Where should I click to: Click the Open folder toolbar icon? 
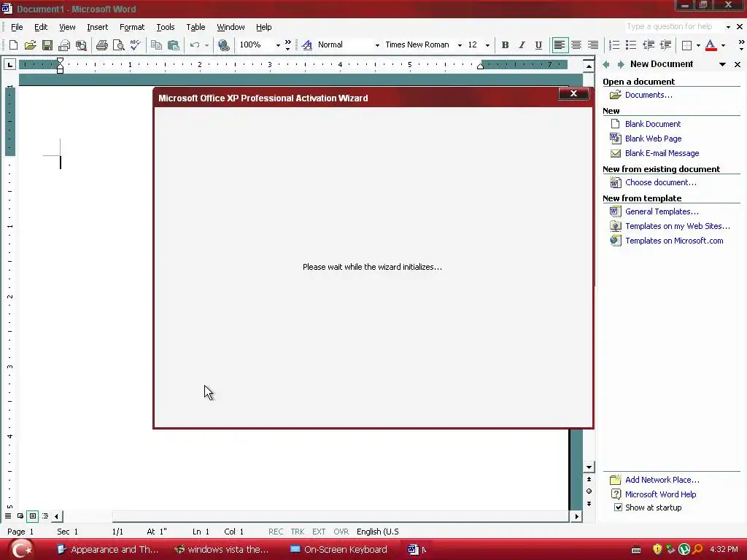tap(30, 44)
